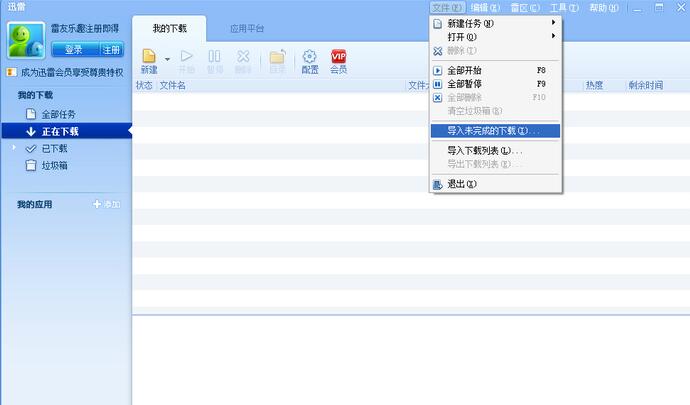The height and width of the screenshot is (405, 690).
Task: Choose 导入未完成的下载 menu entry
Action: pos(495,131)
